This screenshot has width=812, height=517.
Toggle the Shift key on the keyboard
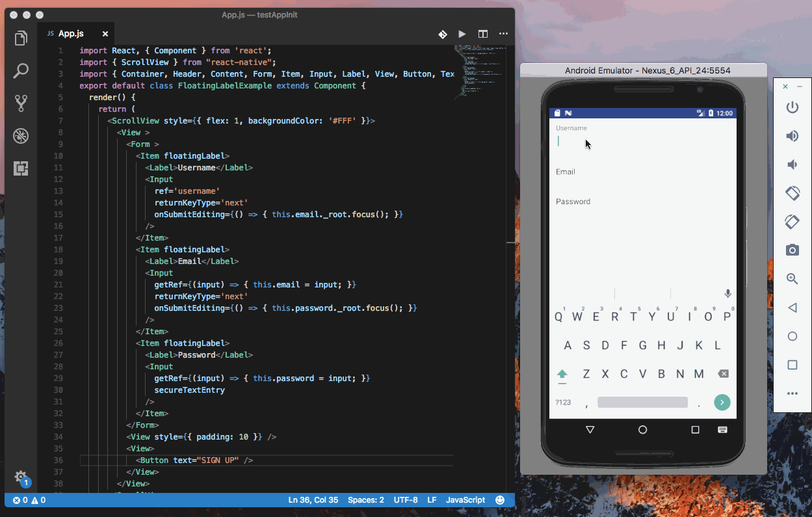point(562,373)
